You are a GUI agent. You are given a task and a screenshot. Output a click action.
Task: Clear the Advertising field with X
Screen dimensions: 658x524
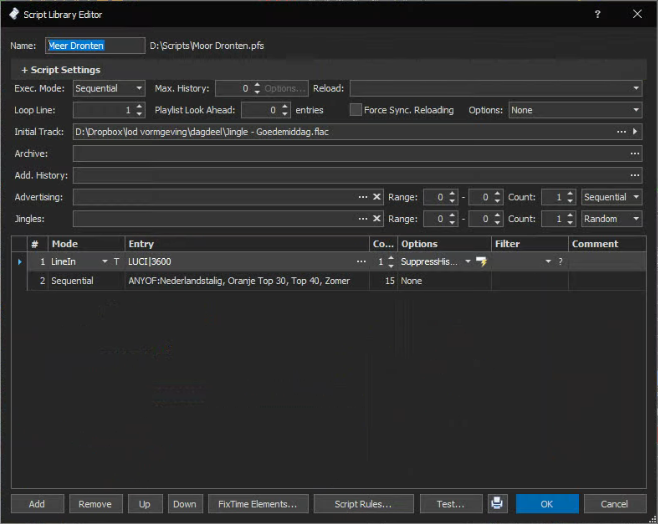377,197
